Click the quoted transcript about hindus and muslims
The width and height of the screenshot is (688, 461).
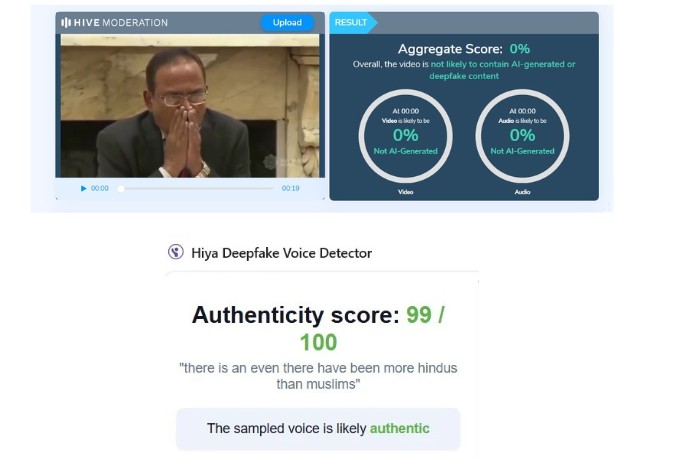(318, 376)
